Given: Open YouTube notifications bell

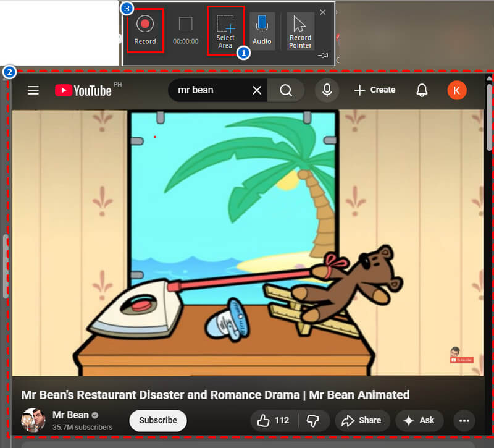Looking at the screenshot, I should click(422, 90).
